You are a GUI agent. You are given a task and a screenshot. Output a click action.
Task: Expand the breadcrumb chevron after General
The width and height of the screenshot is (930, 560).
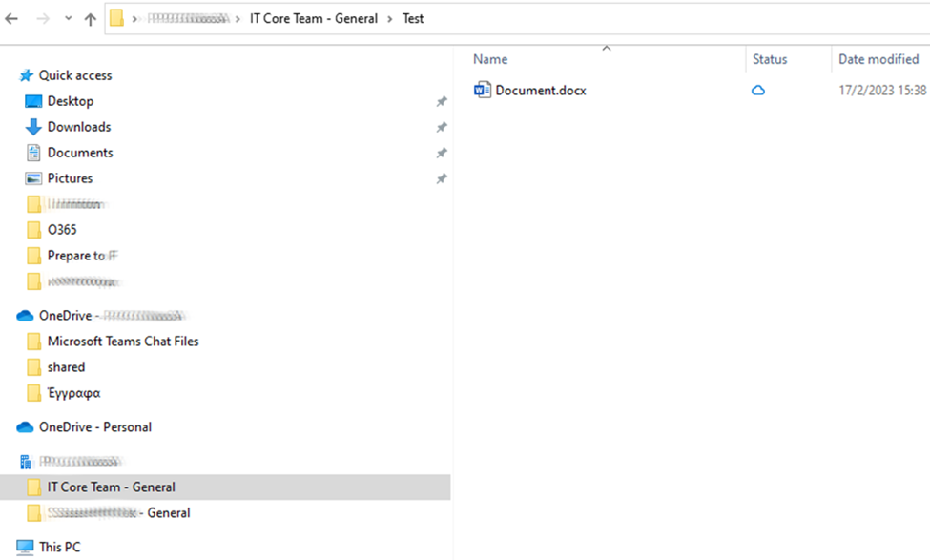390,18
